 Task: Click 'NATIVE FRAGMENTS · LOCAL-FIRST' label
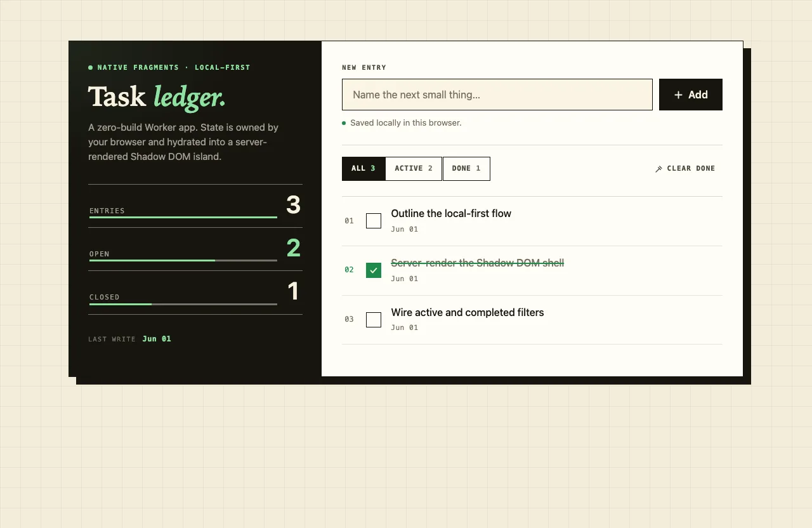pos(174,67)
